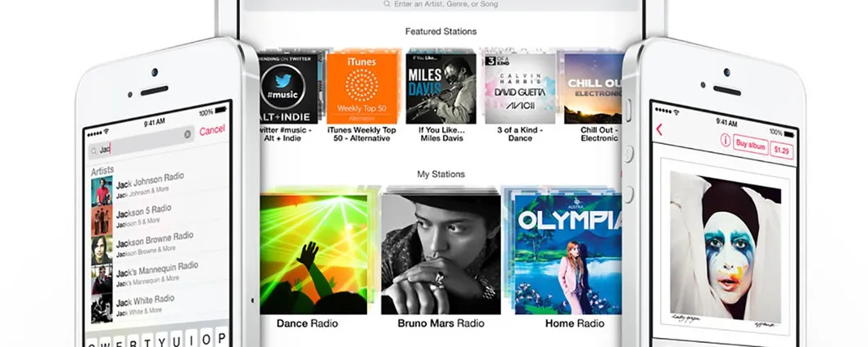This screenshot has height=347, width=868.
Task: Tap the album cover art on right phone
Action: pyautogui.click(x=726, y=247)
